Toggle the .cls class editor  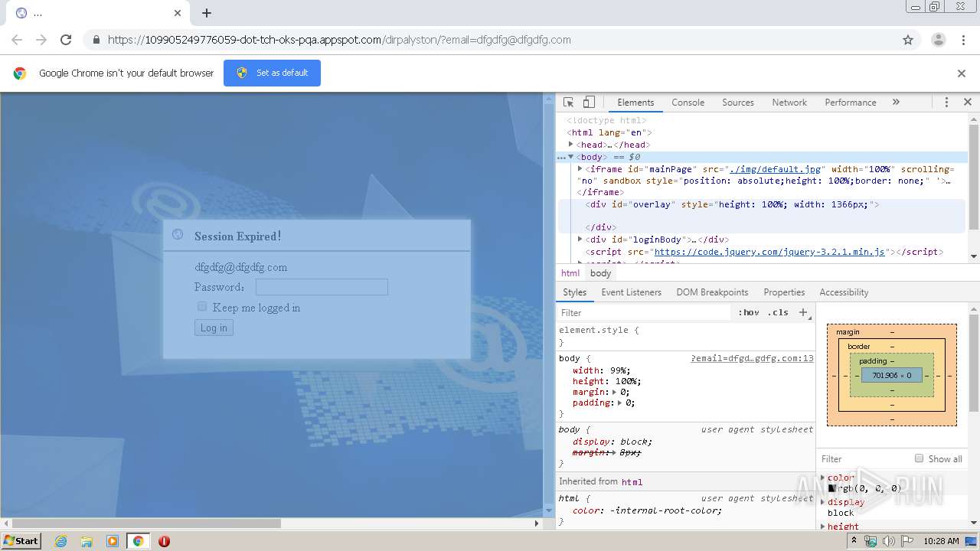pos(778,312)
